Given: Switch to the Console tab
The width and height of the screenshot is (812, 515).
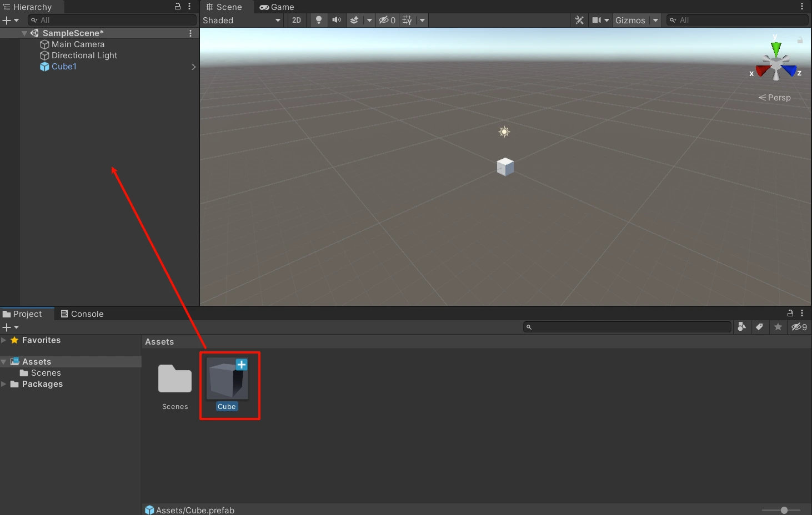Looking at the screenshot, I should pyautogui.click(x=82, y=314).
